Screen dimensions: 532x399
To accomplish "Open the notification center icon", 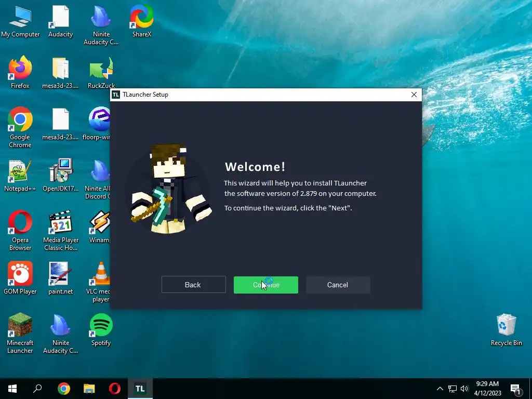I will click(516, 389).
